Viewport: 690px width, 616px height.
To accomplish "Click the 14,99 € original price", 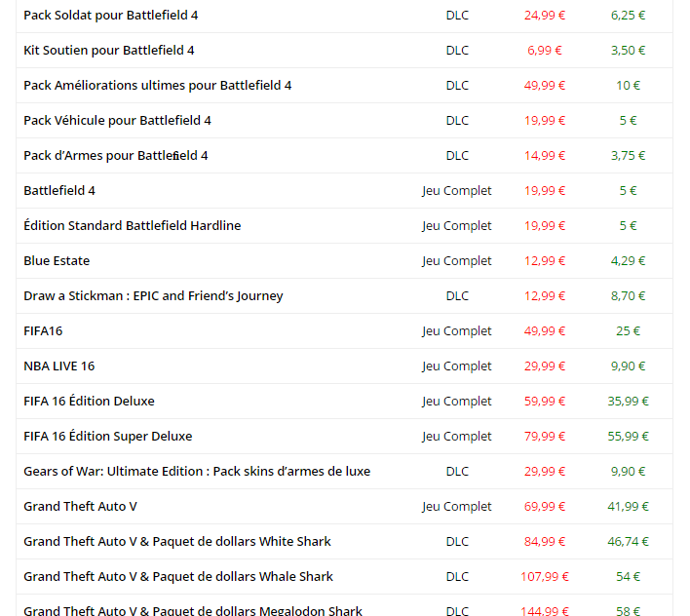I will pos(545,156).
